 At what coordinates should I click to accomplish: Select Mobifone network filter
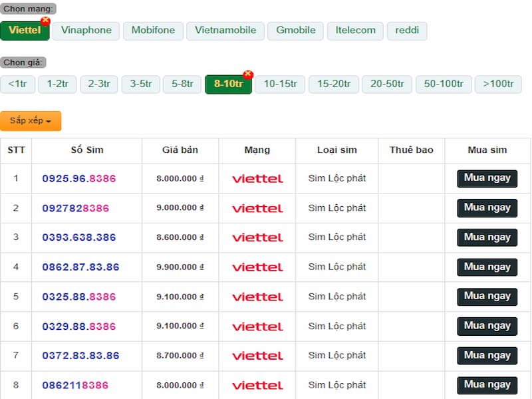(153, 31)
